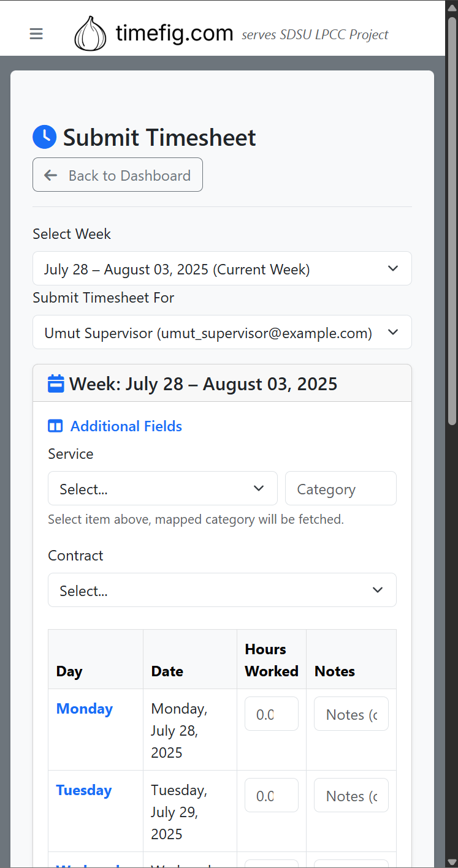
Task: Expand the Contract select dropdown
Action: [x=222, y=590]
